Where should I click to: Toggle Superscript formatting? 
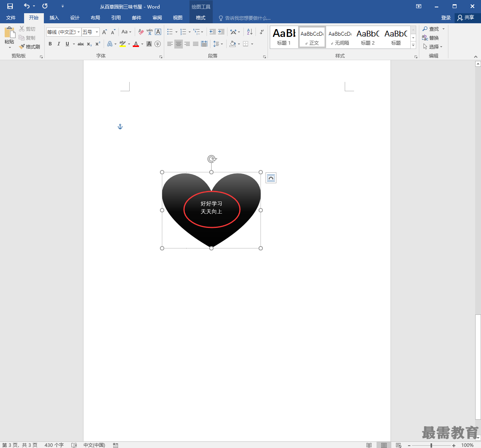pos(98,44)
